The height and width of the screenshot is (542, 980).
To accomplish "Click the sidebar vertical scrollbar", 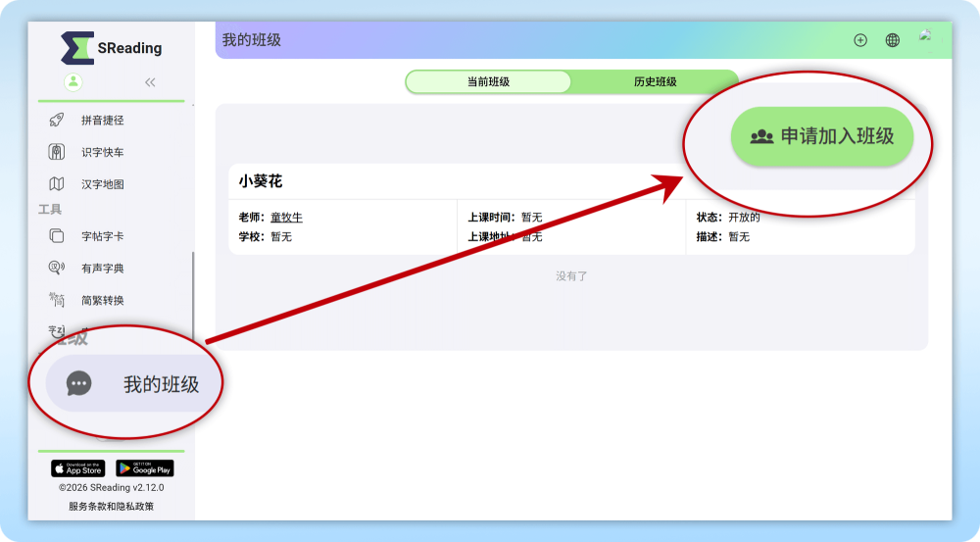I will [x=192, y=297].
